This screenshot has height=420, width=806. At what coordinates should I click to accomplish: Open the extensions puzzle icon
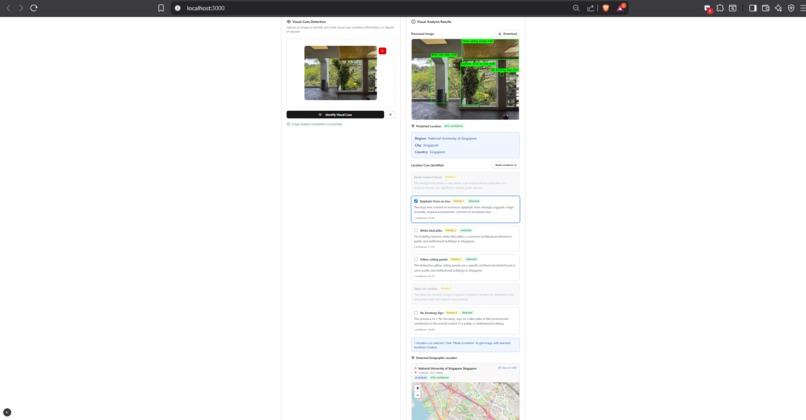pos(720,8)
